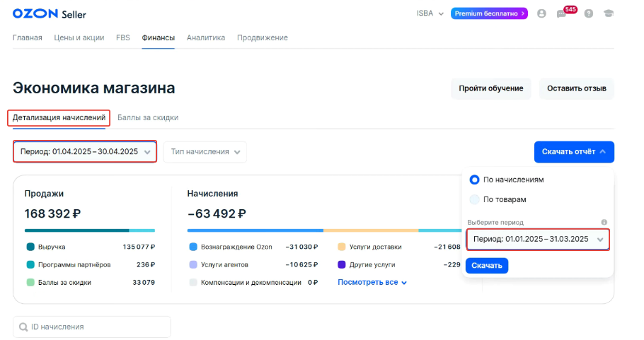Click the 236 ₽ Программы партнёров value
This screenshot has width=644, height=340.
pyautogui.click(x=146, y=264)
